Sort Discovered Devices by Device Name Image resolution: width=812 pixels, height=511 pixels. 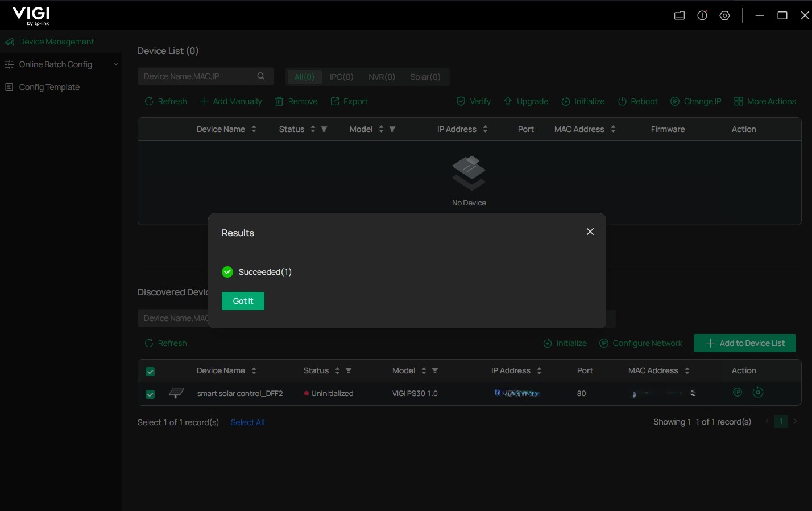[254, 370]
